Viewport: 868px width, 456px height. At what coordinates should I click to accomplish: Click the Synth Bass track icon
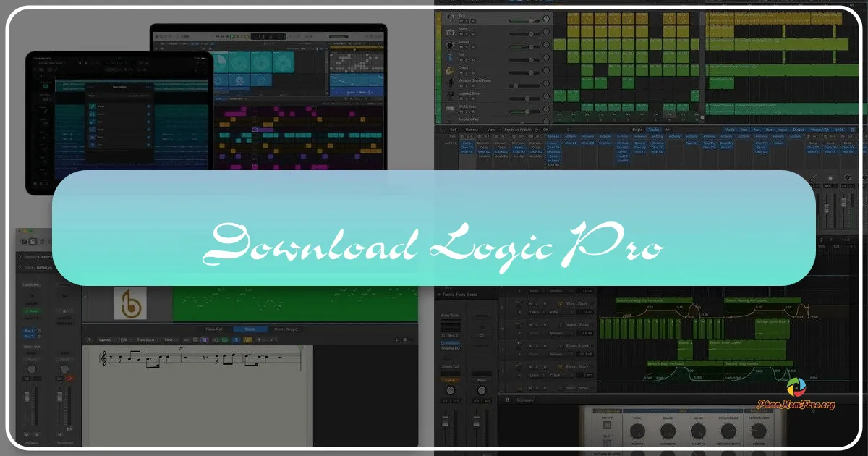coord(450,108)
